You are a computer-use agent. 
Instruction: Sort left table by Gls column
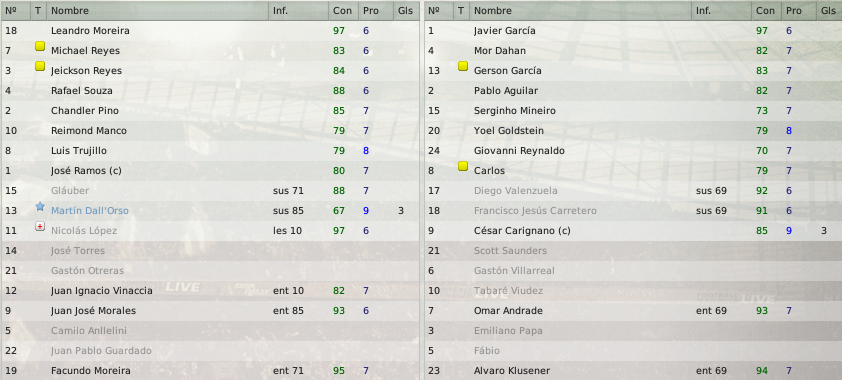[x=406, y=11]
